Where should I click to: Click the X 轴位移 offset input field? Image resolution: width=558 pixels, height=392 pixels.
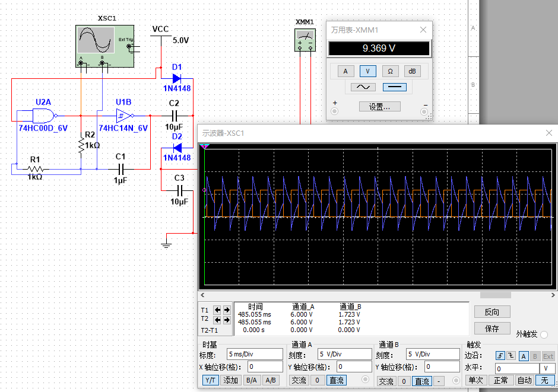coord(265,366)
